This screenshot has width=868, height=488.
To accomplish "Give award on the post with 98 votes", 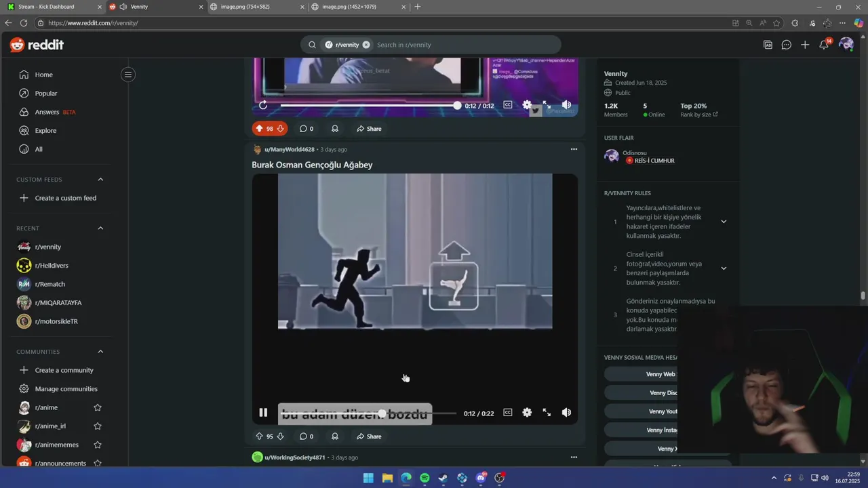I will coord(335,129).
